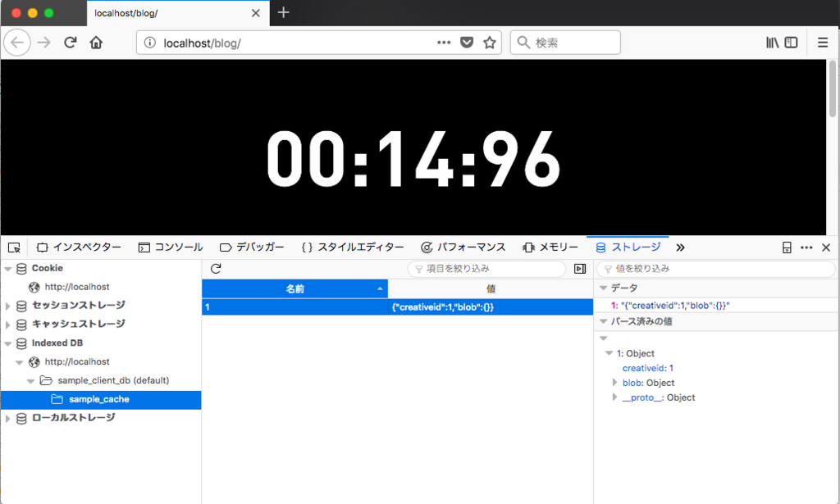The height and width of the screenshot is (504, 840).
Task: Reload the page with the refresh icon
Action: pos(70,42)
